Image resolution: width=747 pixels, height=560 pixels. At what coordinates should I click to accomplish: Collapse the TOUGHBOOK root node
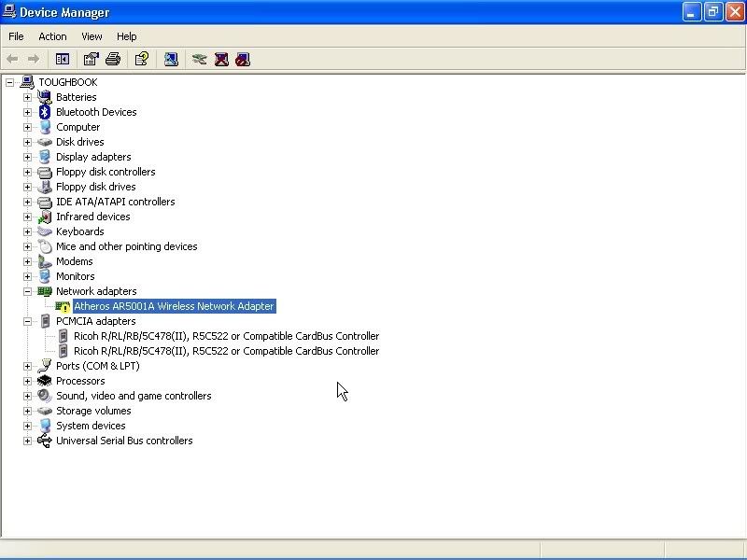click(9, 82)
